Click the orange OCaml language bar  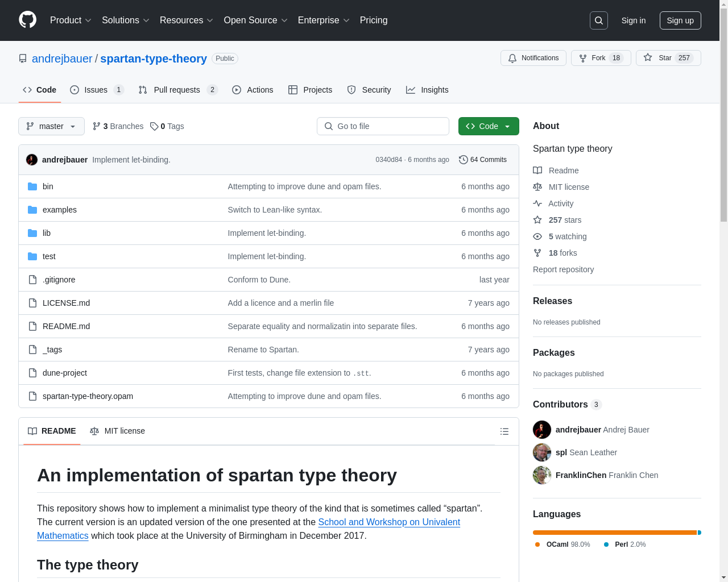(x=615, y=533)
